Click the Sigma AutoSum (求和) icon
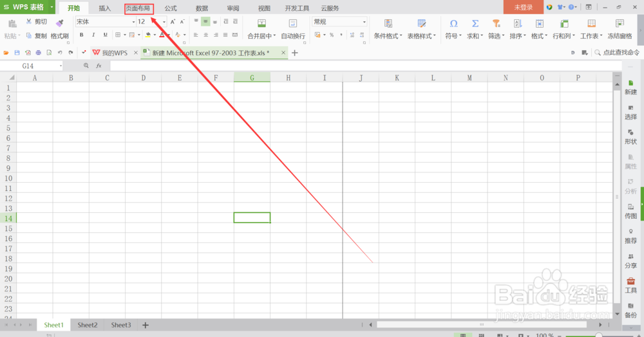Screen dimensions: 644x337 475,23
